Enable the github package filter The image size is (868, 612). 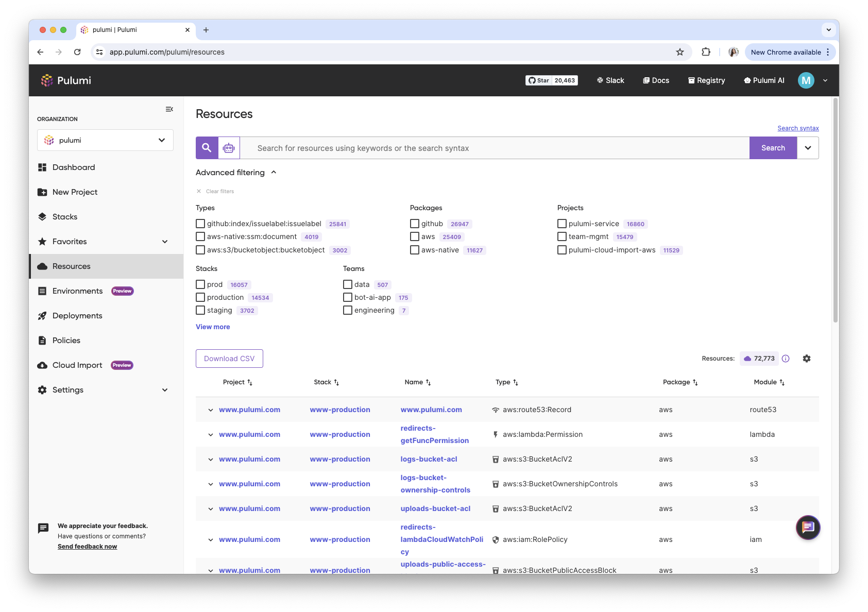click(x=415, y=223)
